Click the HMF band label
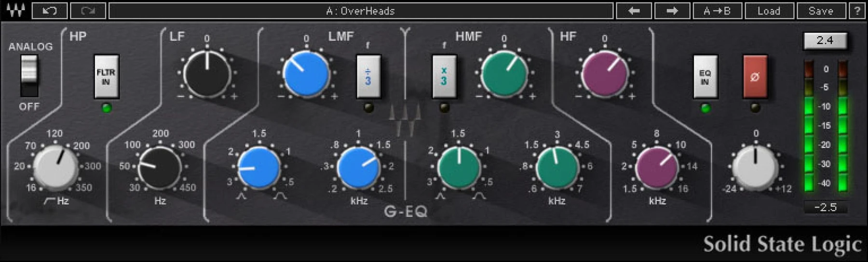The image size is (868, 262). tap(469, 37)
